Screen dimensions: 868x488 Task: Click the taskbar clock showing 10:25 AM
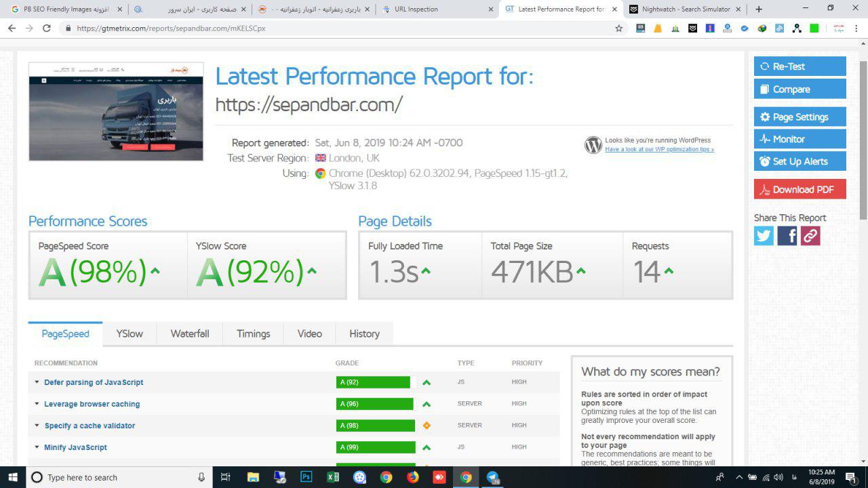[821, 477]
